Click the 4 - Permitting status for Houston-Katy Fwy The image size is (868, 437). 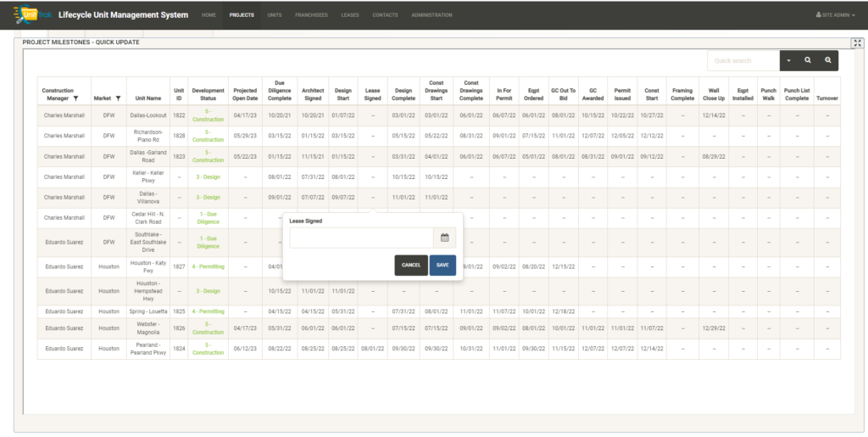coord(208,266)
